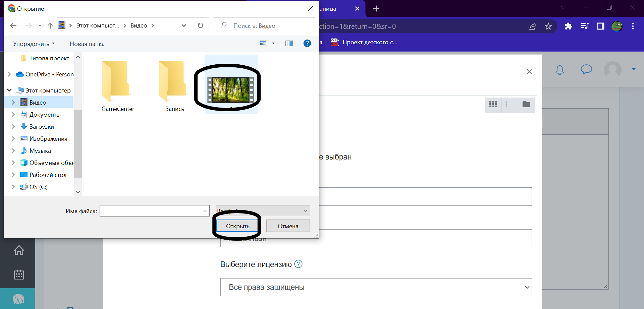Click the Отмена button
The height and width of the screenshot is (309, 644).
(x=288, y=226)
